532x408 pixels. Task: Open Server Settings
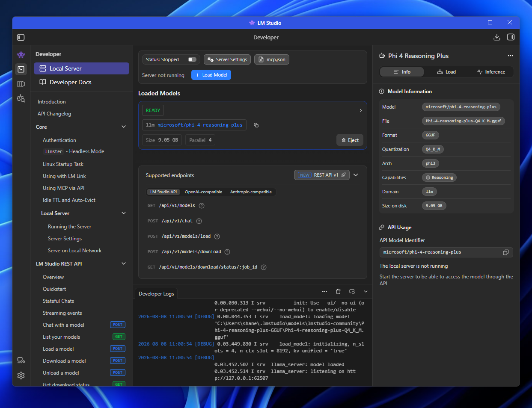tap(227, 59)
